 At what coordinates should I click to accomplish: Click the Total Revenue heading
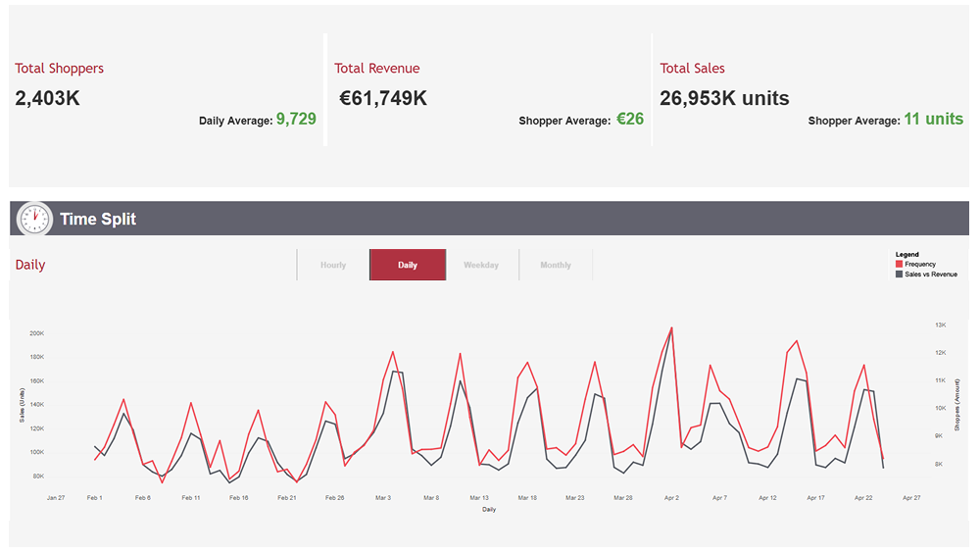coord(377,68)
